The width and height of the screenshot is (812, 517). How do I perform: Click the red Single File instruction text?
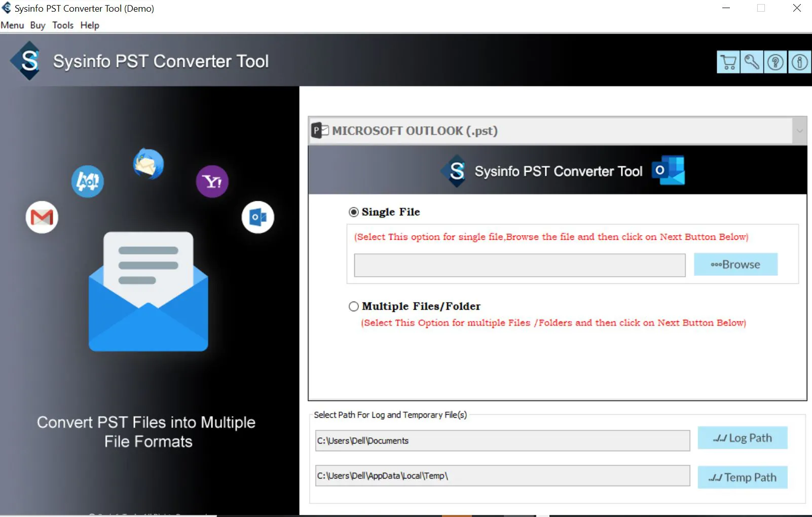[551, 237]
